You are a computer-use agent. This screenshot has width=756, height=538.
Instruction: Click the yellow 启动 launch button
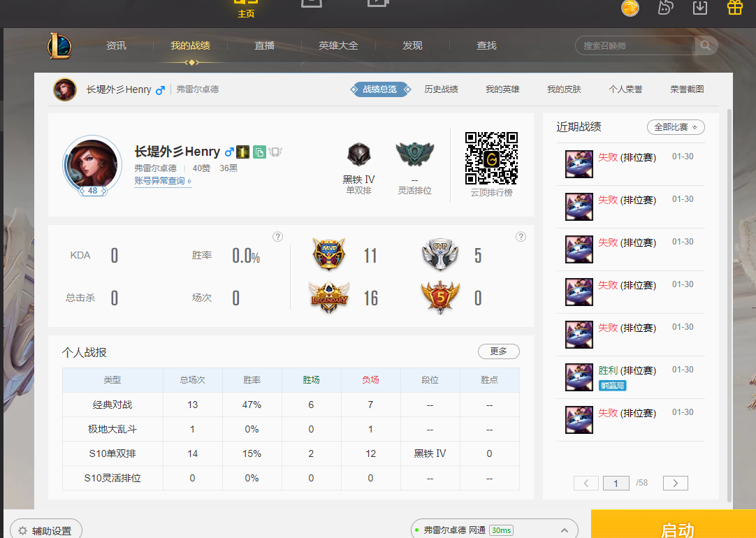(674, 525)
